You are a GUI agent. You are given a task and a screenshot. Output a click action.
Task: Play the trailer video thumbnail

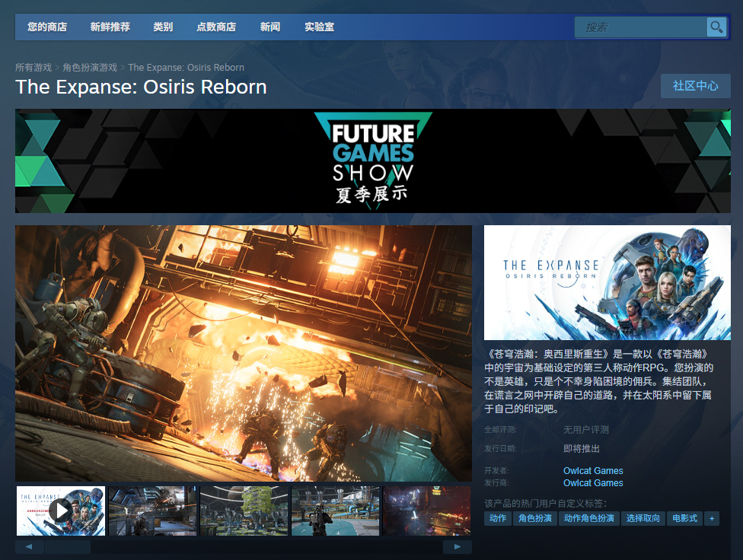(x=61, y=511)
